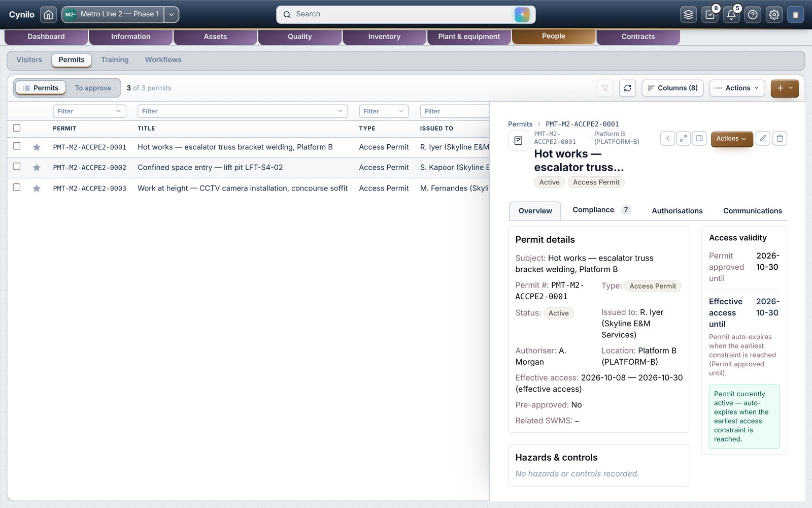Open the Type column filter dropdown

pos(384,111)
